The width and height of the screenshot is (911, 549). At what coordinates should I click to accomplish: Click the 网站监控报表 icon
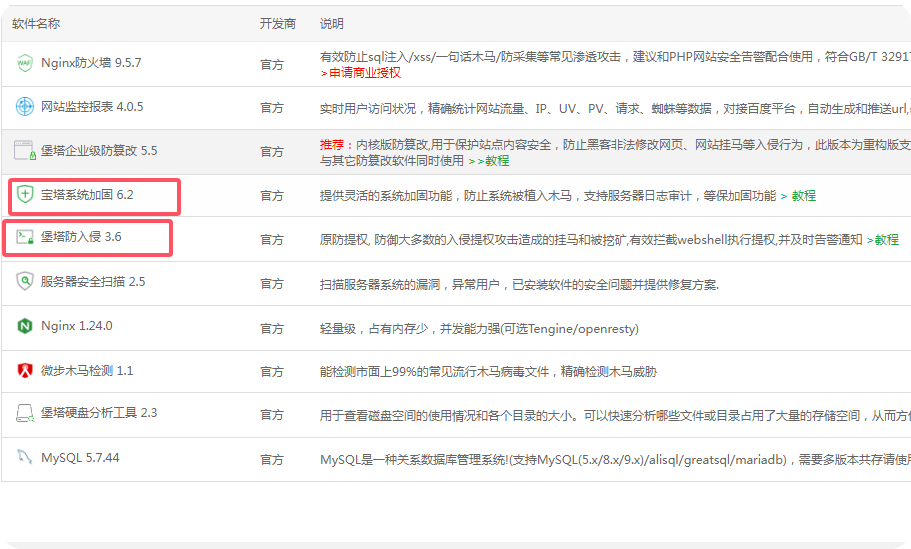[24, 107]
